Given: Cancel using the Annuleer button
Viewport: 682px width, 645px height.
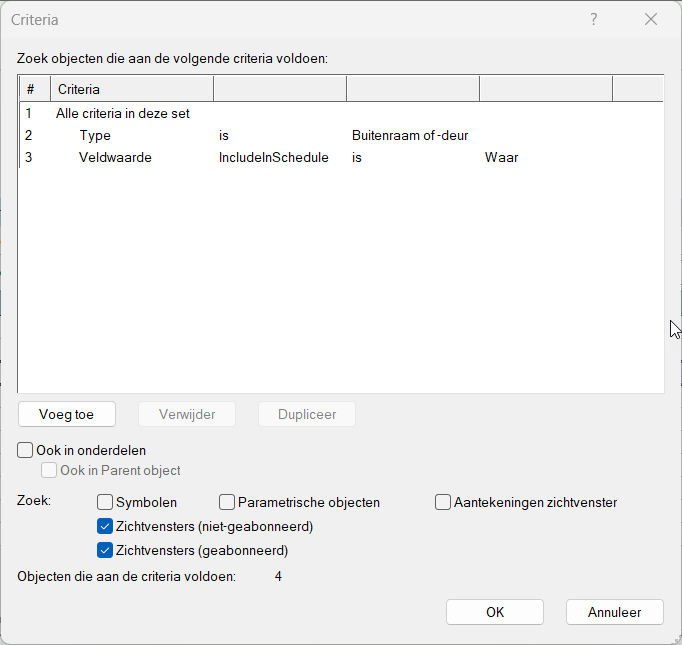Looking at the screenshot, I should click(615, 612).
